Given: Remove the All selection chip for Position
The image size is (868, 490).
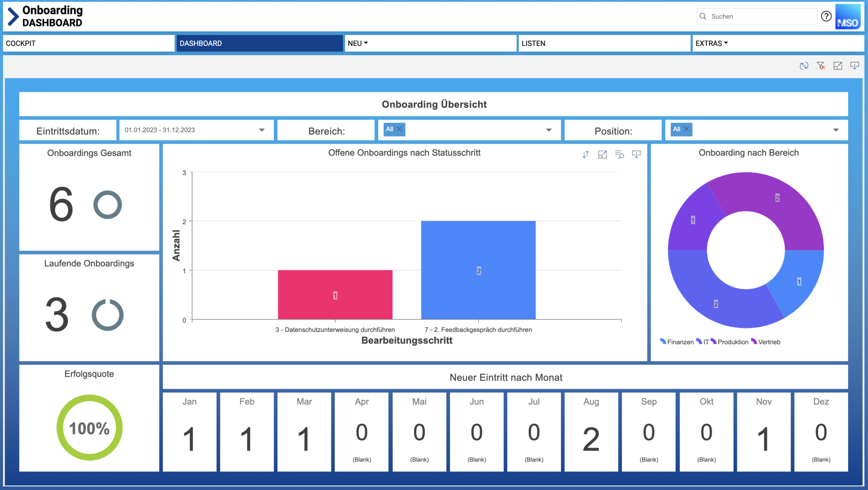Looking at the screenshot, I should click(686, 129).
